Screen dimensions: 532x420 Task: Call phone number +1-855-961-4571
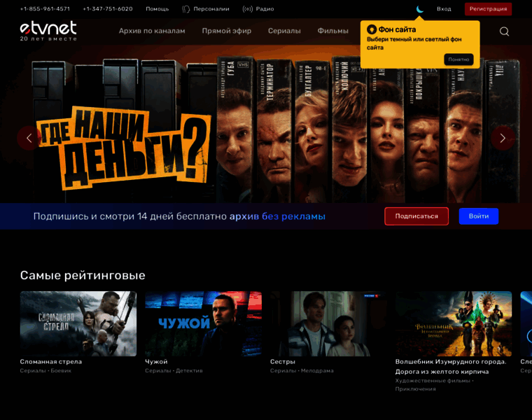point(45,9)
